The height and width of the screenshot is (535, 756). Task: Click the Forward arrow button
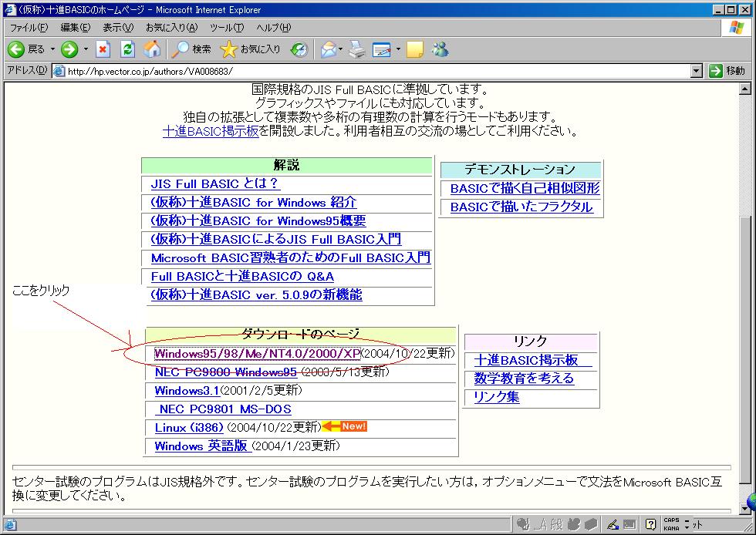click(69, 49)
